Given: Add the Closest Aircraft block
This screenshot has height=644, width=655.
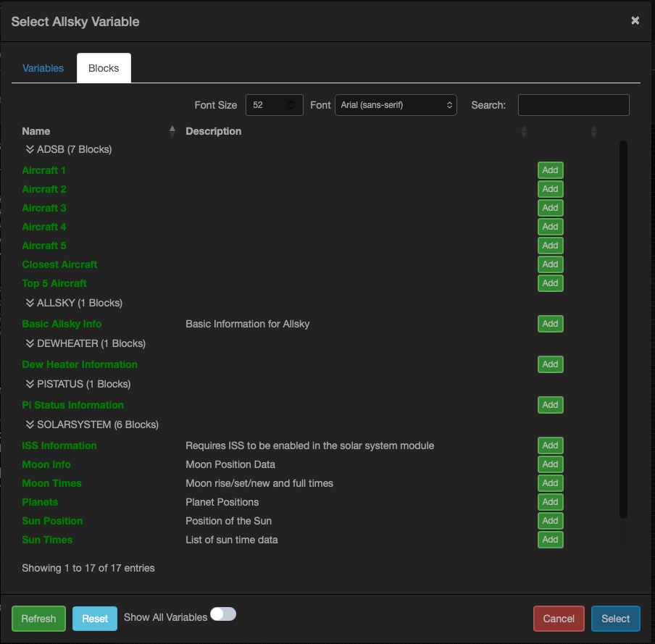Looking at the screenshot, I should [x=550, y=264].
